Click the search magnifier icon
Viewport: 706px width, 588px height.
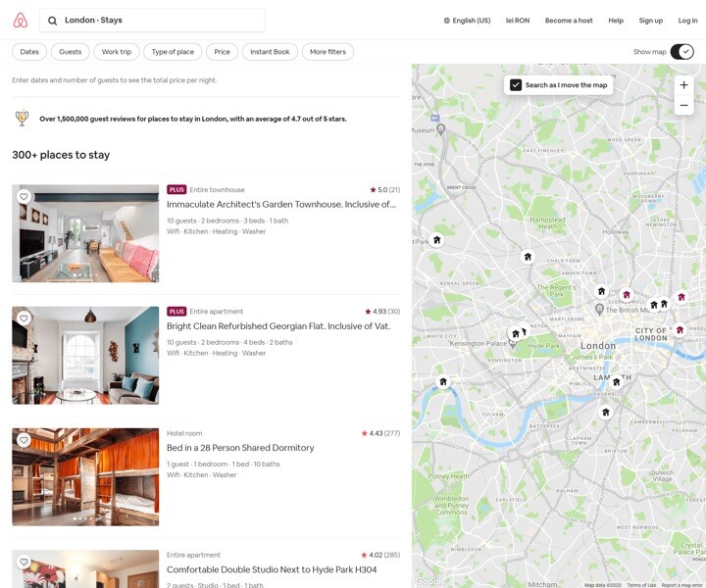pyautogui.click(x=52, y=21)
